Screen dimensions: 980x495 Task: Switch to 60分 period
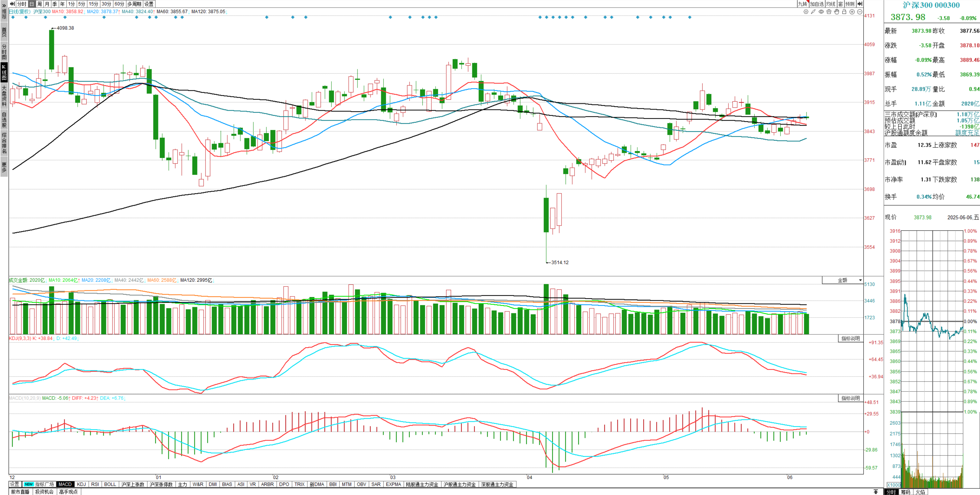(x=119, y=4)
